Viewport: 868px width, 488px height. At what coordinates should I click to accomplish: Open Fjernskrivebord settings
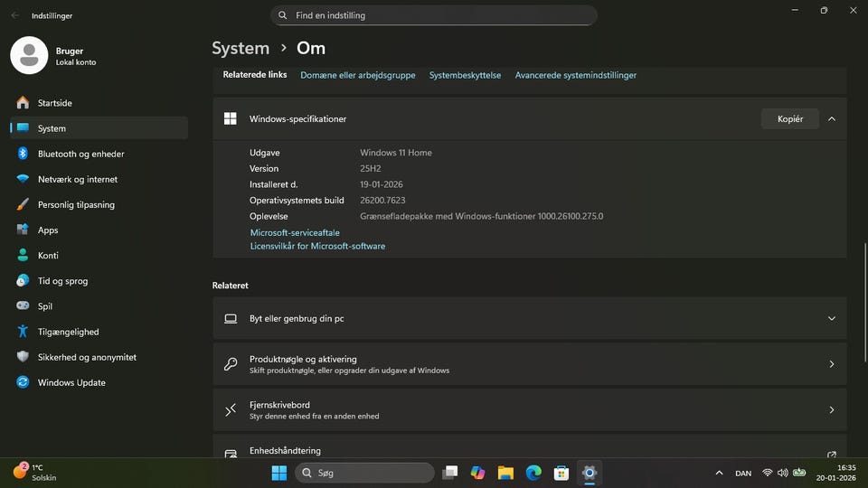529,410
